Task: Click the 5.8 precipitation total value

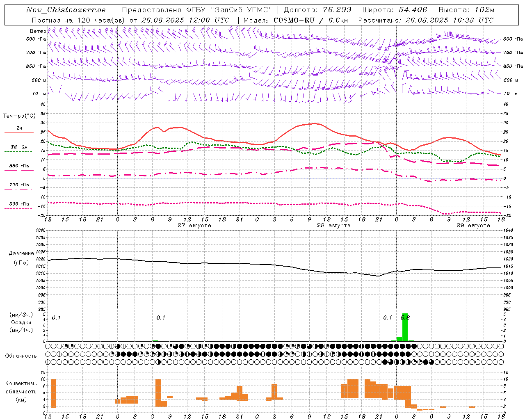Action: [x=405, y=317]
